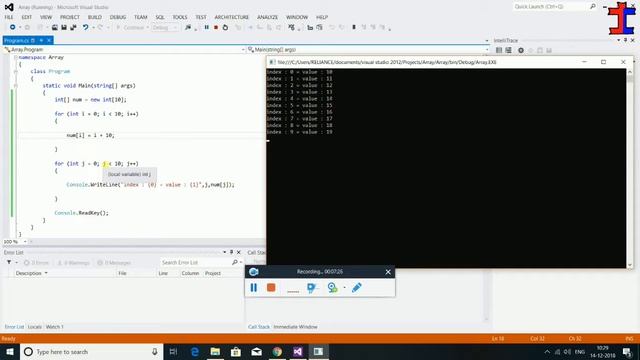Open the ANALYZE menu
The width and height of the screenshot is (640, 360).
(267, 17)
